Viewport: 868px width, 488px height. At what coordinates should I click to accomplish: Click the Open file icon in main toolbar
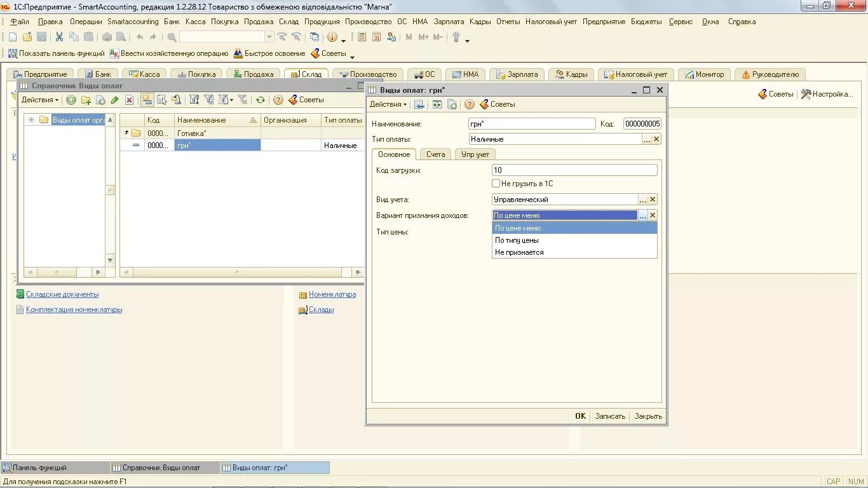pyautogui.click(x=27, y=37)
